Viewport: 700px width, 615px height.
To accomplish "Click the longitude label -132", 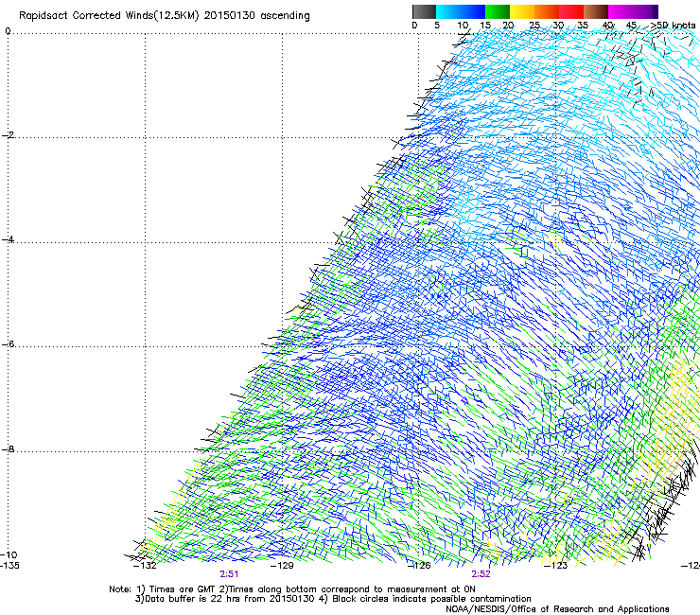I will (x=145, y=566).
